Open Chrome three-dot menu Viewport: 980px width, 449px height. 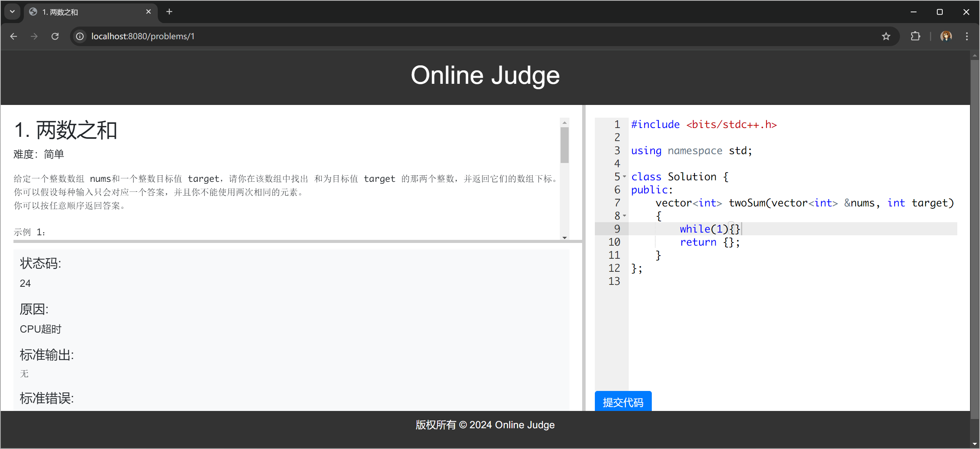coord(967,36)
